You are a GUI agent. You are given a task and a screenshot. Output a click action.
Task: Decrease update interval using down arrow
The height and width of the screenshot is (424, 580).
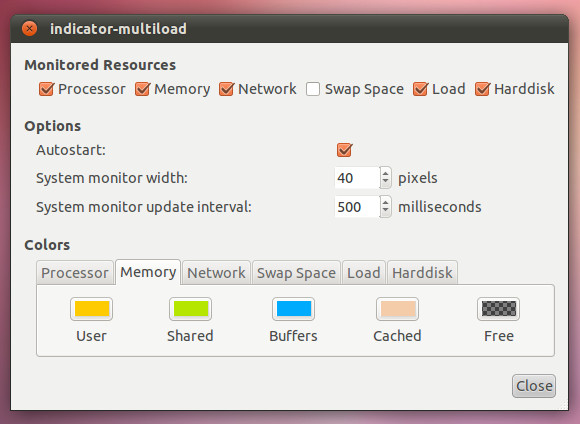click(385, 212)
